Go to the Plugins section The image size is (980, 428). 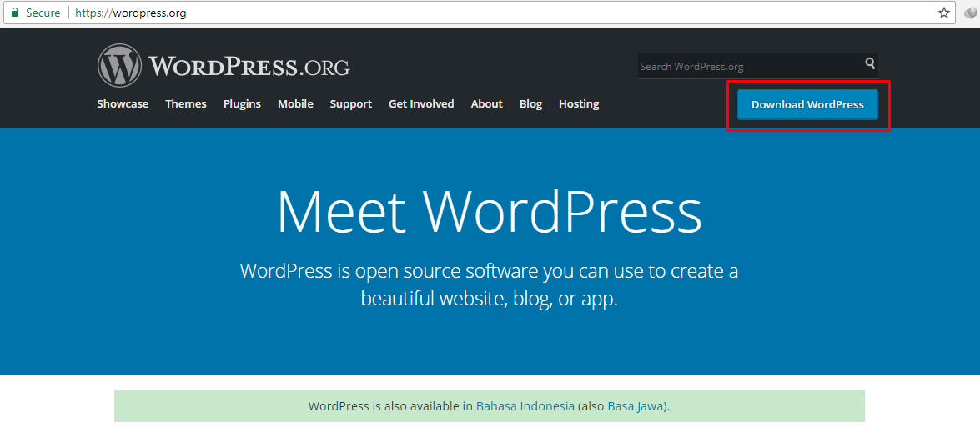[242, 103]
